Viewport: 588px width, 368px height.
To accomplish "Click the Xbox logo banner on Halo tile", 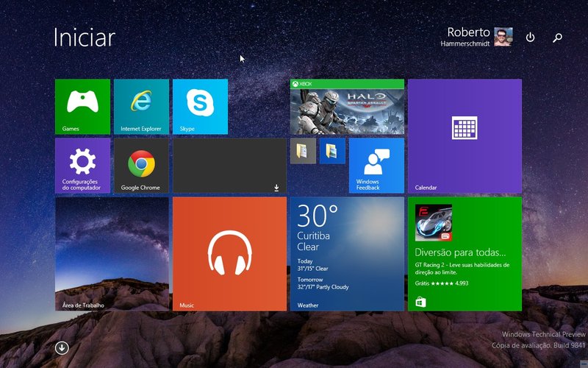I will (347, 84).
